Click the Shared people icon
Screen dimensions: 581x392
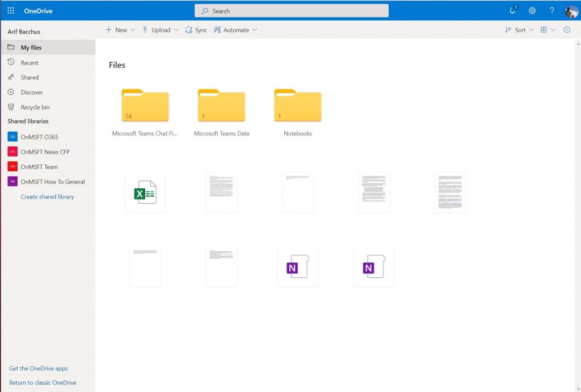point(11,77)
